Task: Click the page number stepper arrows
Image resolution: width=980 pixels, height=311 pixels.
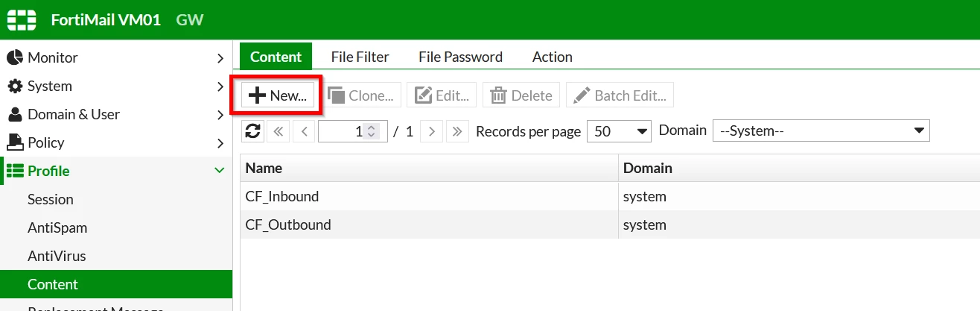Action: [372, 131]
